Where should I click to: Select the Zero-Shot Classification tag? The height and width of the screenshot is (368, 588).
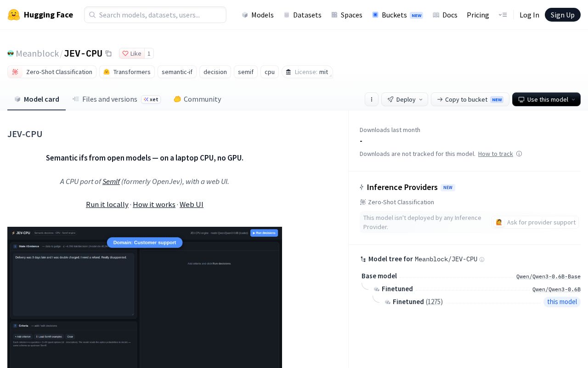click(x=52, y=72)
